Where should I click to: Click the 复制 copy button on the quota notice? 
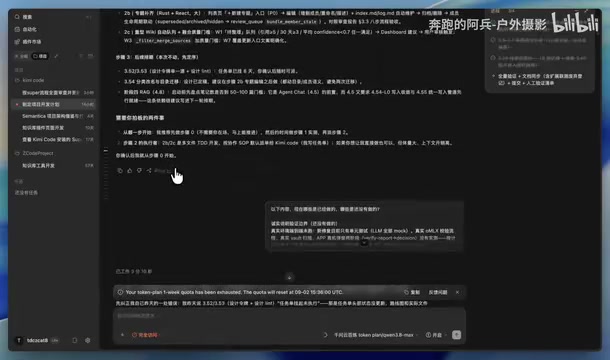pos(412,292)
